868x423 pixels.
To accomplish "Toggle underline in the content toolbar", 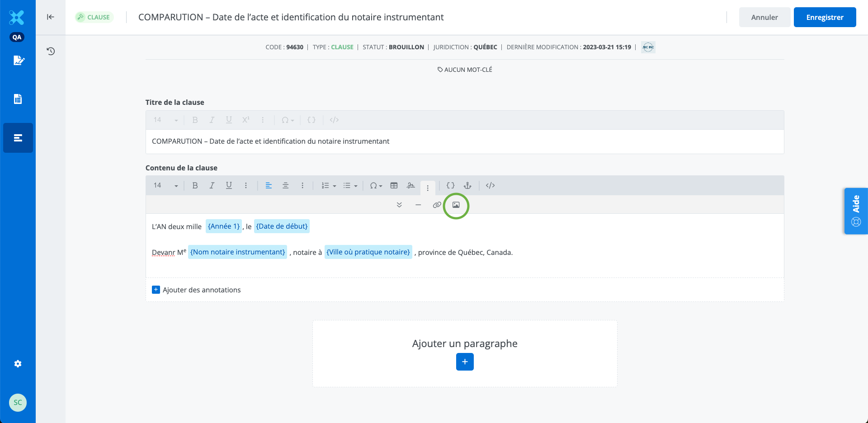I will click(x=229, y=186).
